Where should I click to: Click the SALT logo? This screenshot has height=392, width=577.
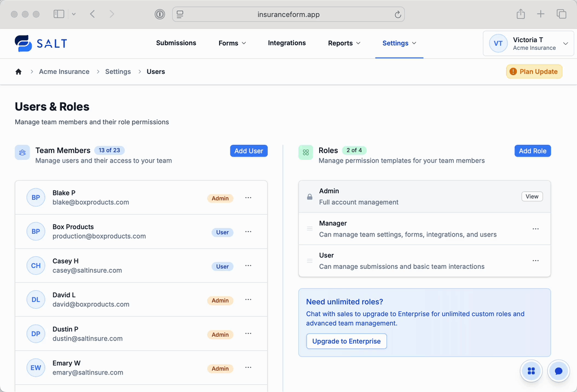coord(41,43)
